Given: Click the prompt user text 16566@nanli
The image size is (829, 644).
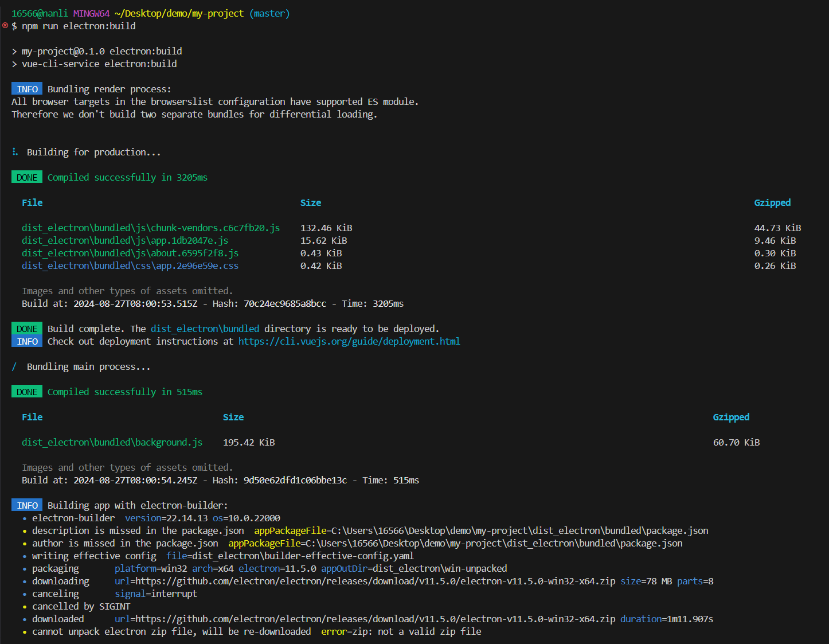Looking at the screenshot, I should coord(40,13).
